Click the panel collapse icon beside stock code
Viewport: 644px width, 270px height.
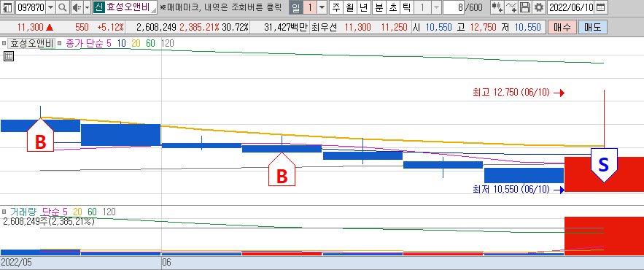pyautogui.click(x=8, y=7)
